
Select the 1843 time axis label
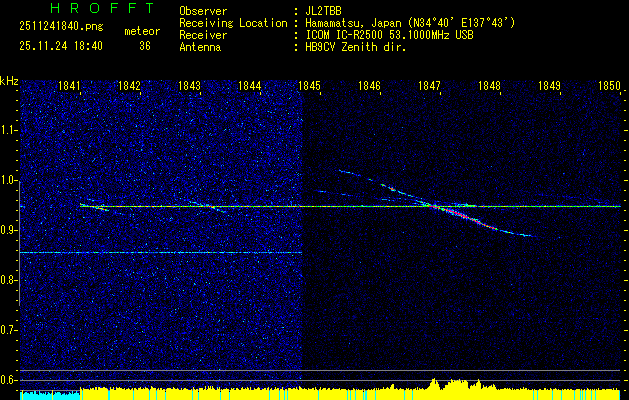(189, 86)
